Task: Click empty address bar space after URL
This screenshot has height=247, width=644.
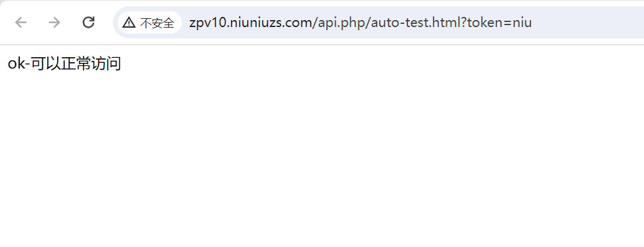Action: click(x=588, y=22)
